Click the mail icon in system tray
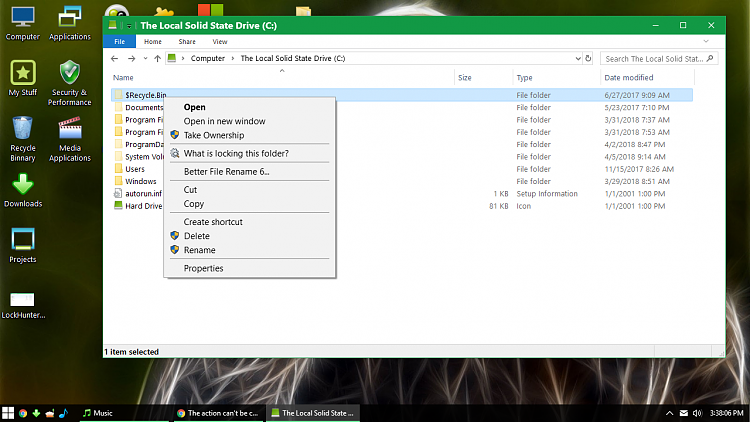The height and width of the screenshot is (422, 750). coord(684,413)
